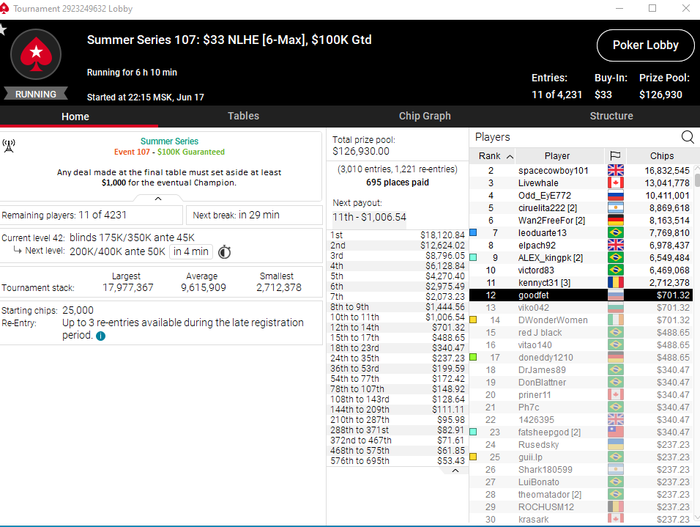
Task: Collapse the Summer Series info panel
Action: click(158, 199)
